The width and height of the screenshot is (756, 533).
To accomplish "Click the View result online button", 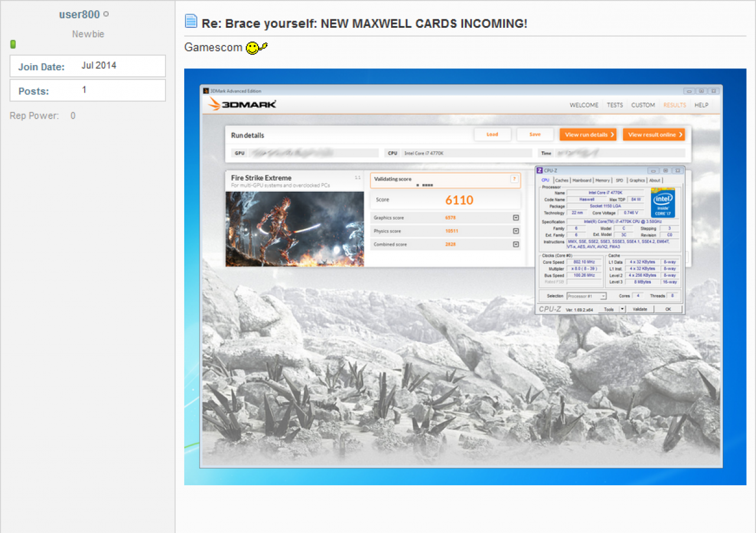I will pyautogui.click(x=654, y=135).
